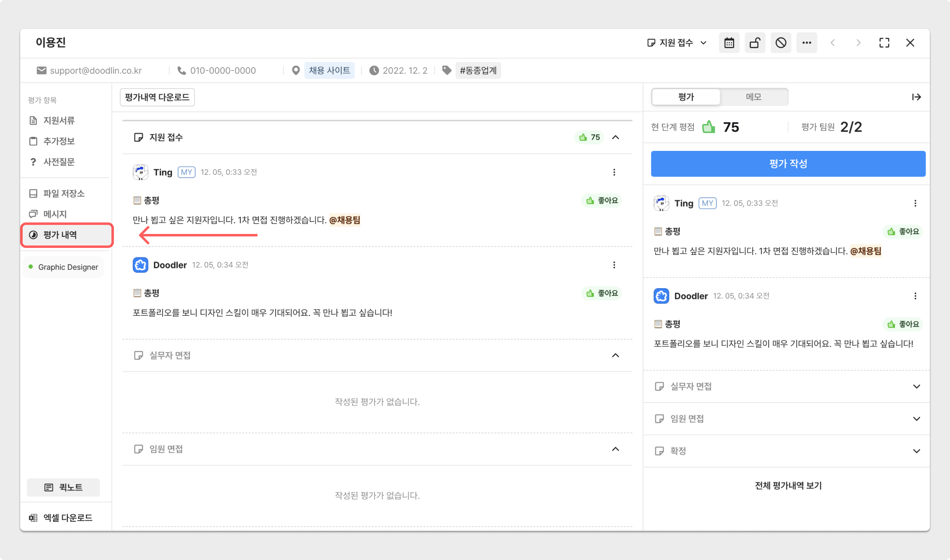
Task: Expand applicant view to fullscreen
Action: coord(884,43)
